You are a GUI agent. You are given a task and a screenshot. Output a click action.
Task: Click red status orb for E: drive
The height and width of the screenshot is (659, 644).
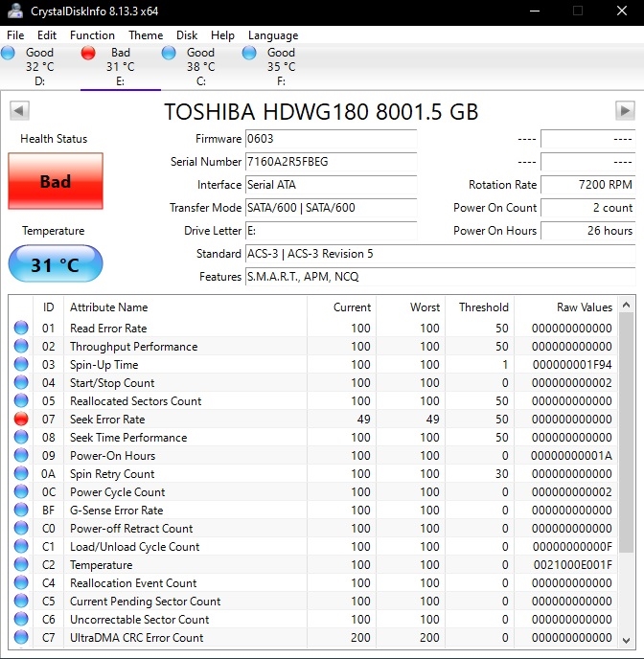click(88, 53)
